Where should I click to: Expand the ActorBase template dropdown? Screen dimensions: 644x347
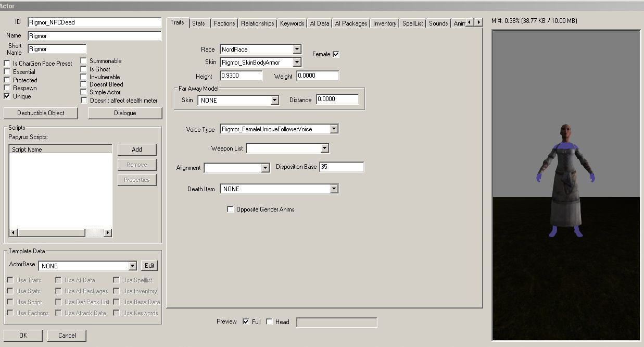click(132, 266)
